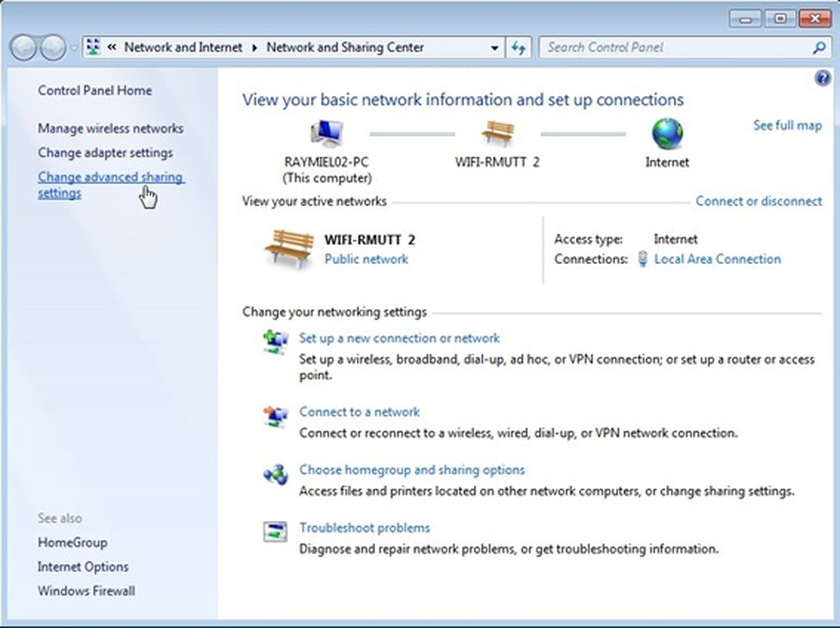Click the large bench icon for active network

[x=289, y=249]
